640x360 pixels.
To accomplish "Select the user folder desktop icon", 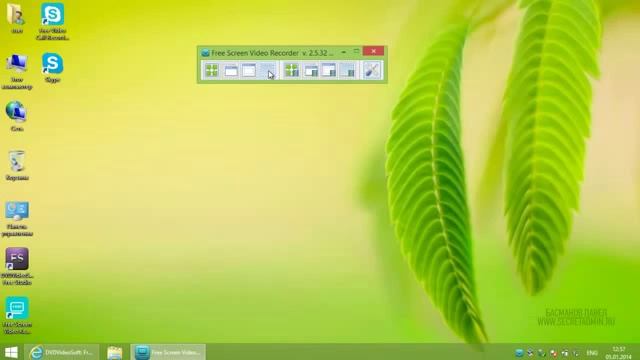I will click(x=17, y=18).
